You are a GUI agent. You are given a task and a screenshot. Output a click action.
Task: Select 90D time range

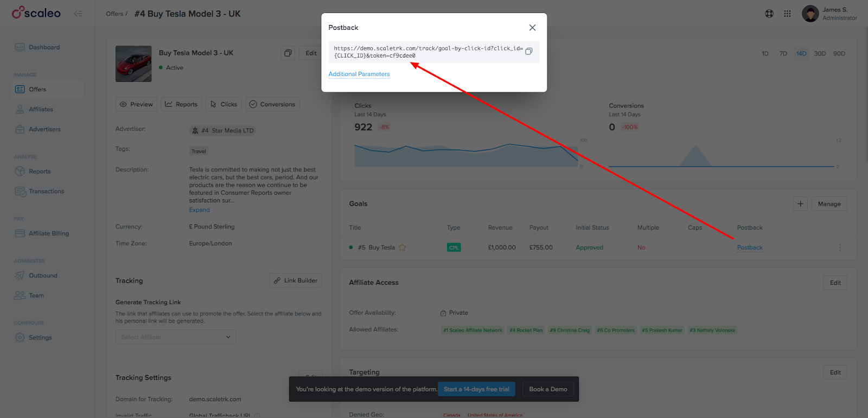(839, 53)
